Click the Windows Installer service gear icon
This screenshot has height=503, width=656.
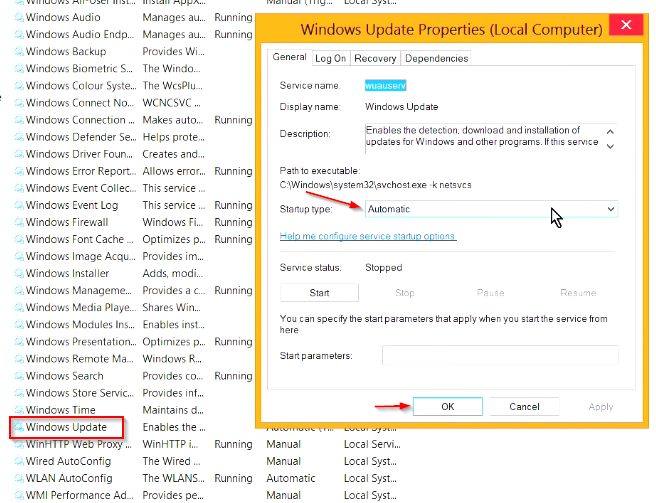19,274
